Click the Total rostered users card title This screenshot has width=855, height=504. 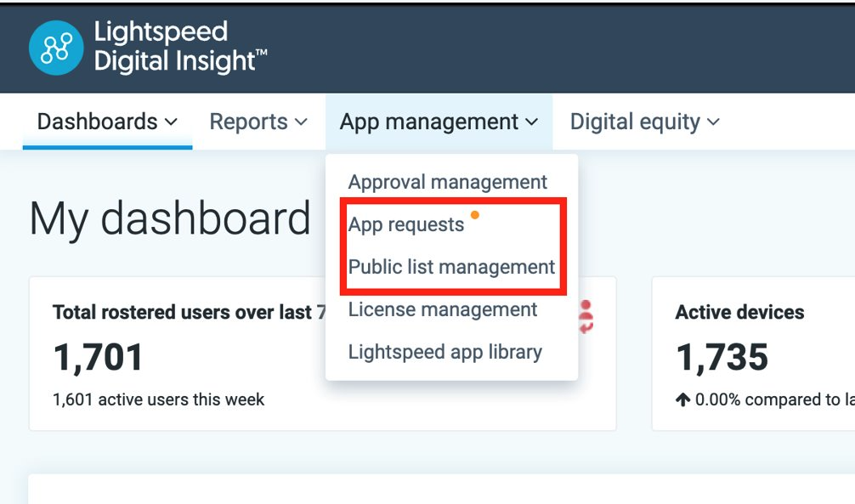[189, 312]
